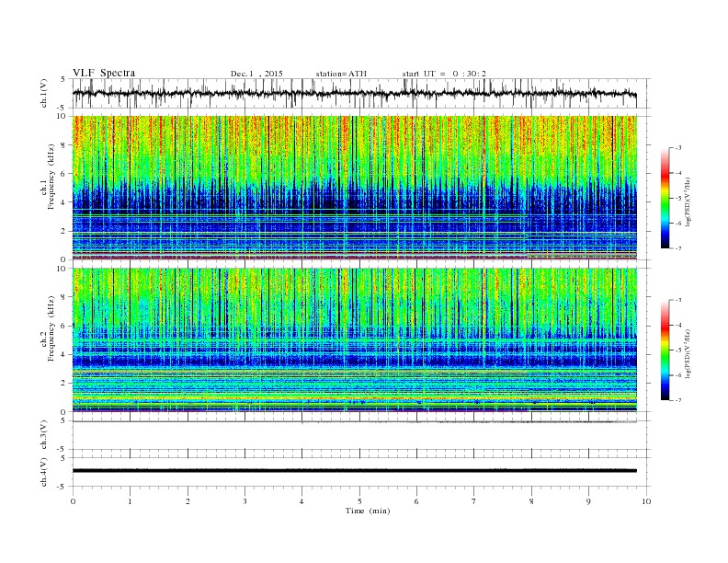This screenshot has height=563, width=728.
Task: Click the "2" minute tick label
Action: 188,501
